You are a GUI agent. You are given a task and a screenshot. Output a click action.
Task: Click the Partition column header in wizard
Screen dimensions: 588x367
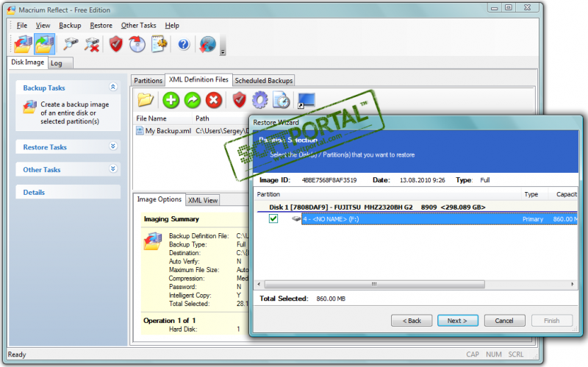387,194
